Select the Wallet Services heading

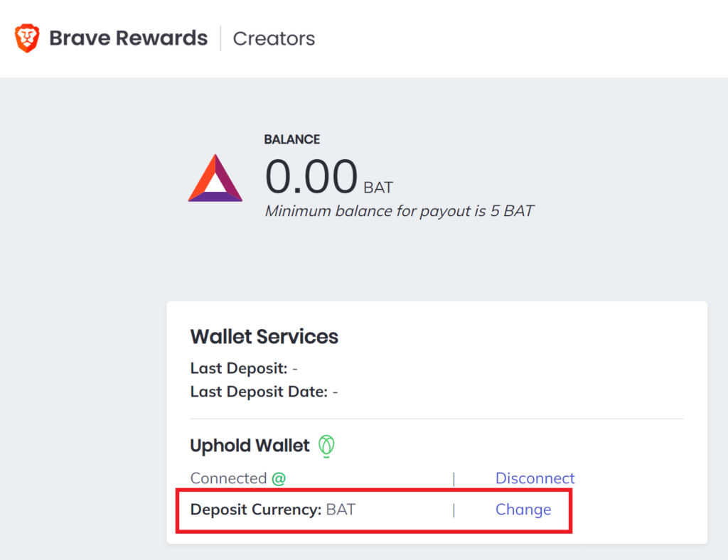coord(264,337)
